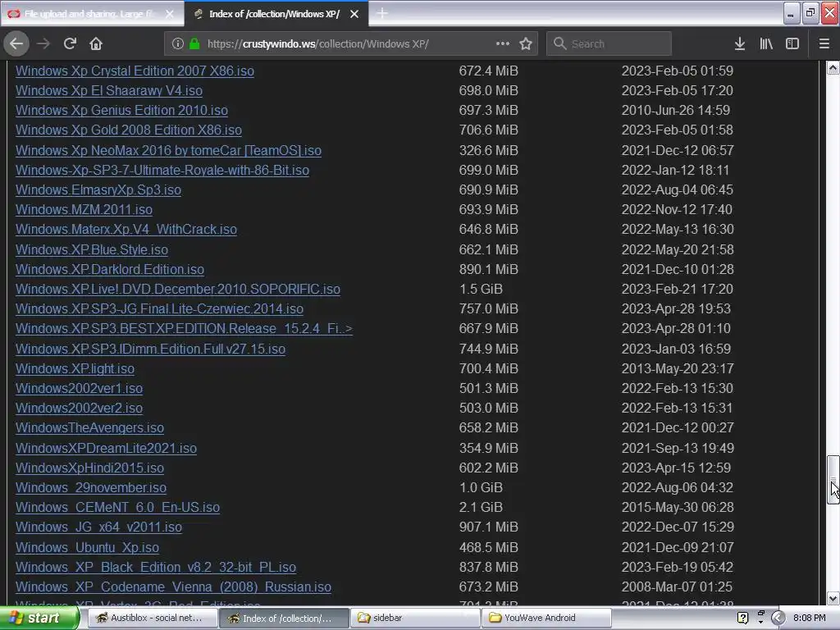Toggle the sidebars icon
Screen dimensions: 840x630
click(792, 43)
